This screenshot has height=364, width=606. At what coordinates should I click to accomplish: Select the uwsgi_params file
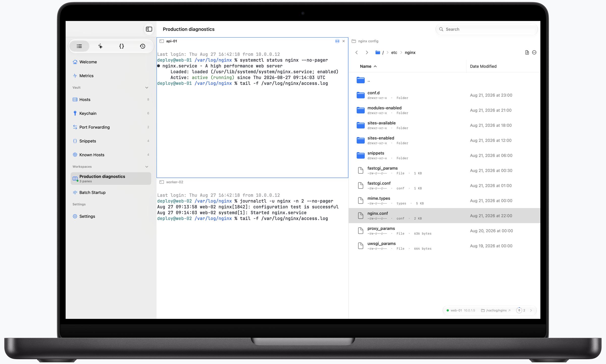tap(444, 246)
